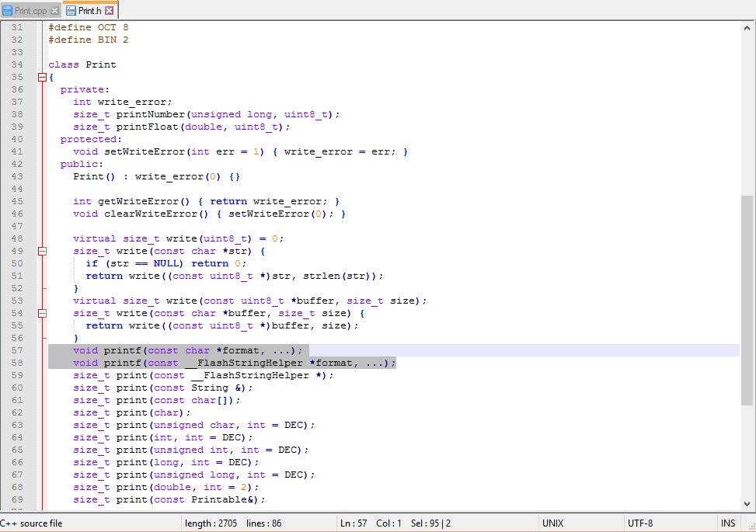Click 'printNumber' on line 38
Screen dimensions: 756x532
point(151,114)
